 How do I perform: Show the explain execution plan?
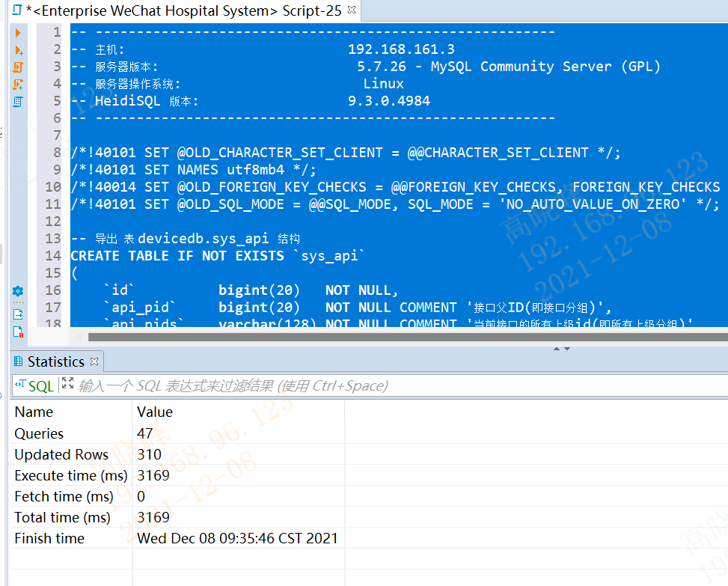point(18,101)
